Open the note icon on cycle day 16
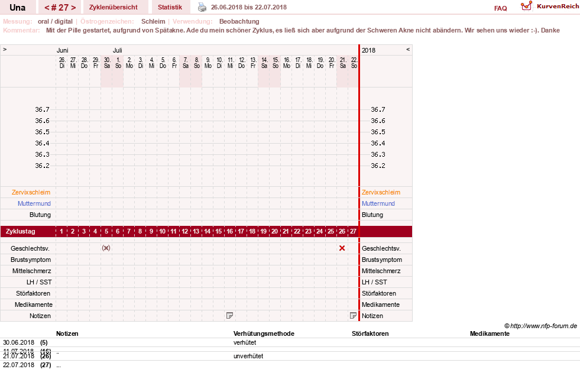The image size is (580, 392). (230, 316)
